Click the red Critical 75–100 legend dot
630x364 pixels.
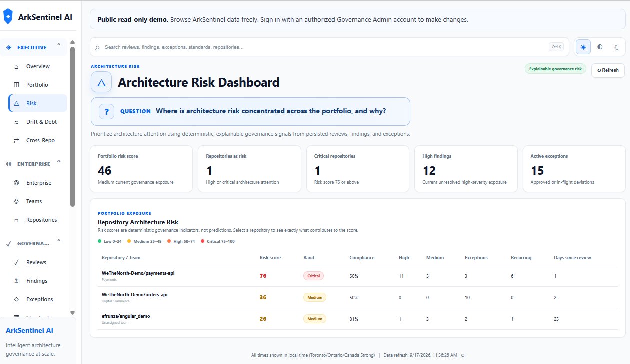(x=202, y=241)
